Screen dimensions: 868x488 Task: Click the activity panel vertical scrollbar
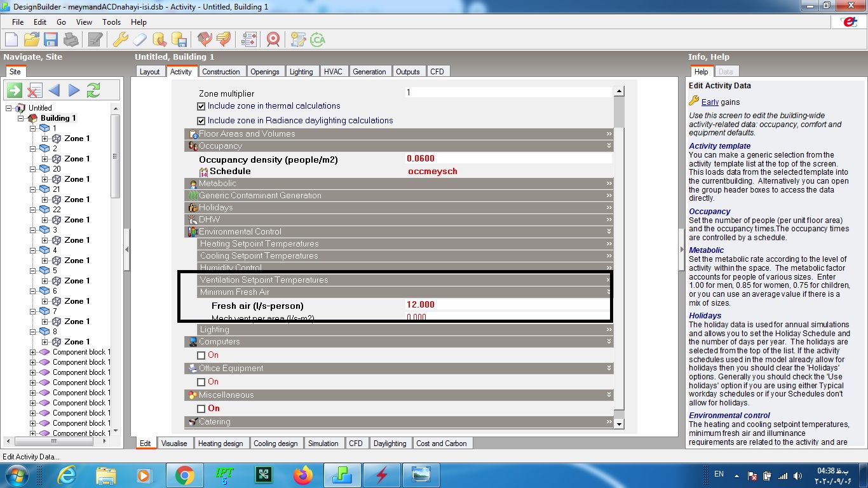click(620, 257)
